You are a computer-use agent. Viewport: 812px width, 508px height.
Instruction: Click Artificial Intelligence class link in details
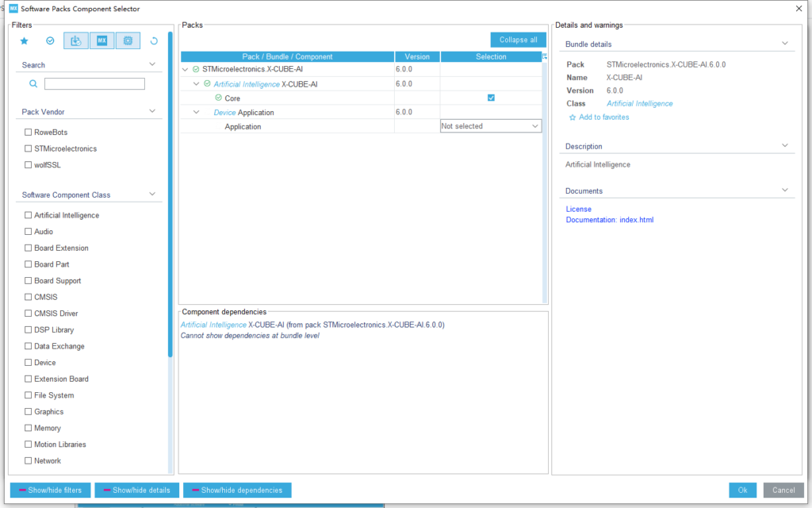640,104
